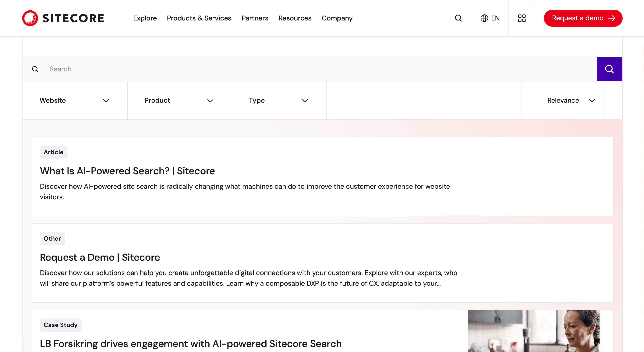This screenshot has height=352, width=644.
Task: Open What Is AI-Powered Search article
Action: (x=127, y=171)
